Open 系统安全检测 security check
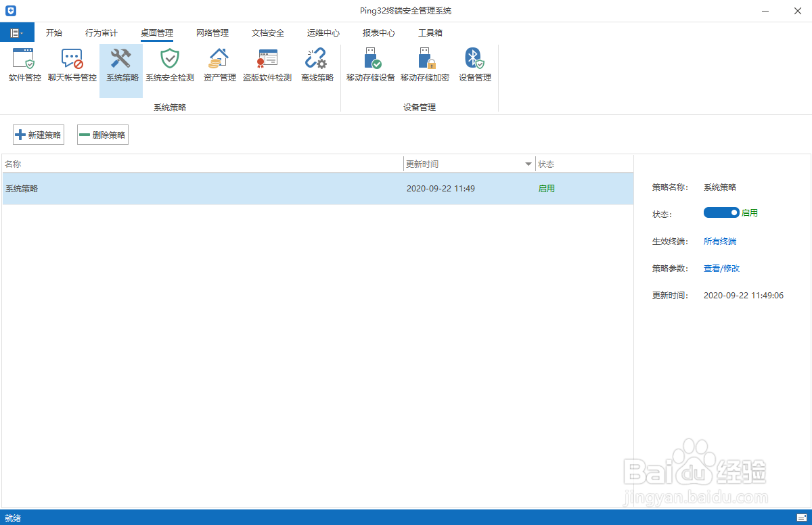This screenshot has width=812, height=525. 170,66
